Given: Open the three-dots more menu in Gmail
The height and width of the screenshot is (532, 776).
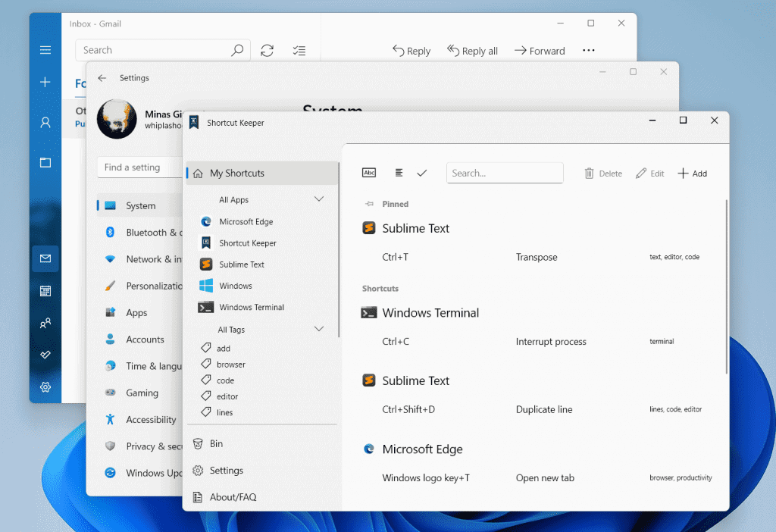Looking at the screenshot, I should pyautogui.click(x=588, y=51).
